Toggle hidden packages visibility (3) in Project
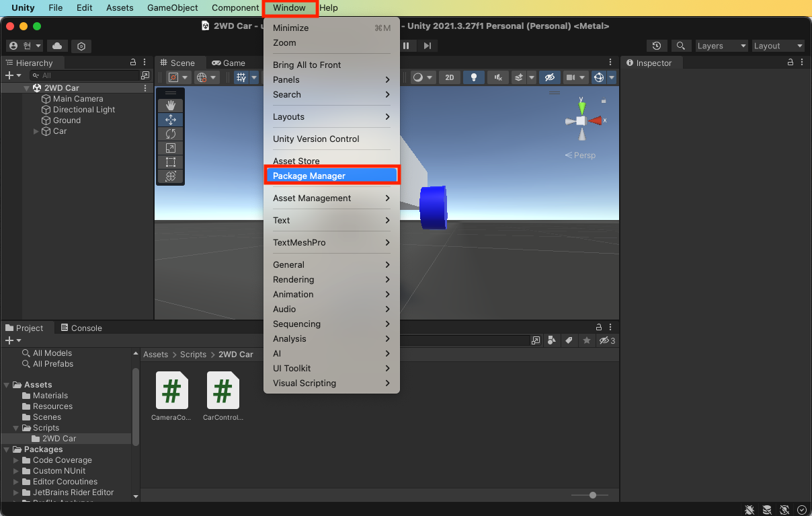The width and height of the screenshot is (812, 516). 607,340
